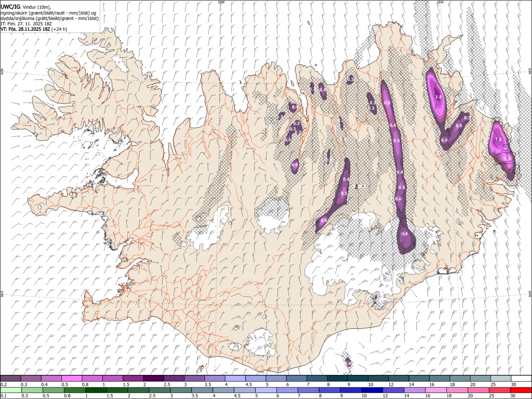Pick the red 30 swatch at end of bottom rain legend
Screen dimensions: 532x399
pos(521,390)
